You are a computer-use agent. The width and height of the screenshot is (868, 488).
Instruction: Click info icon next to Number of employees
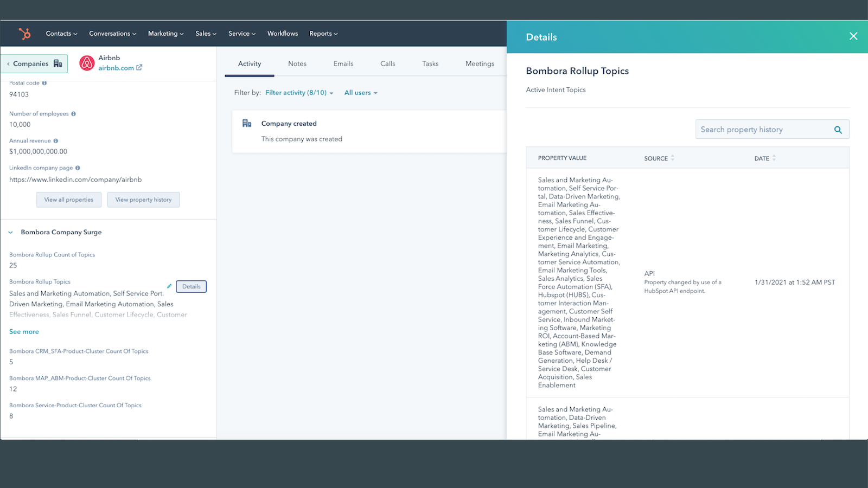(x=74, y=114)
